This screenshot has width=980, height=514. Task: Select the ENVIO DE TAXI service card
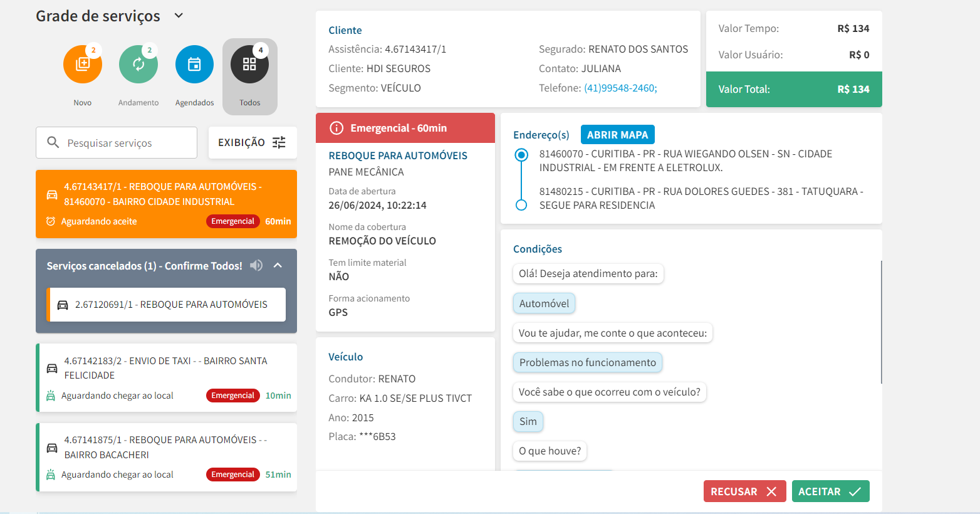[x=166, y=377]
